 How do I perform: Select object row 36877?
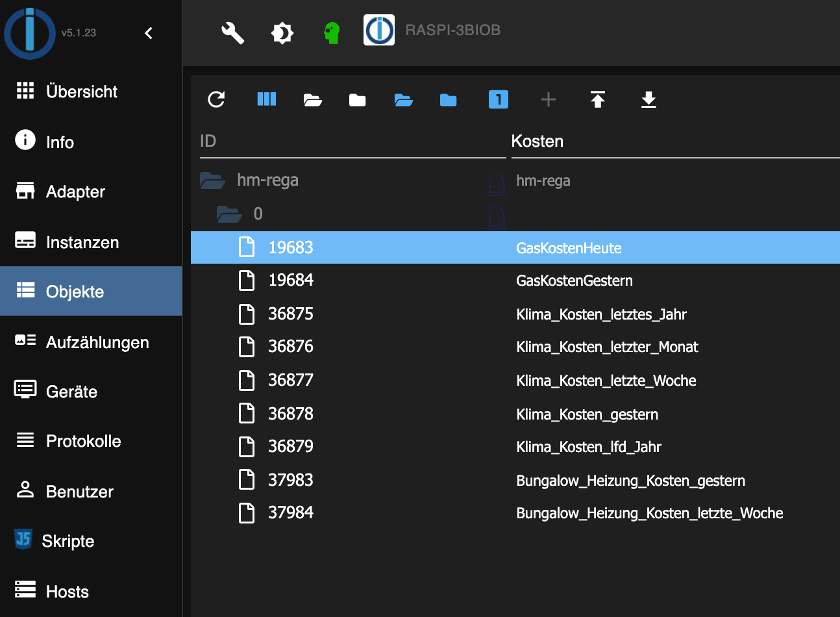[515, 381]
